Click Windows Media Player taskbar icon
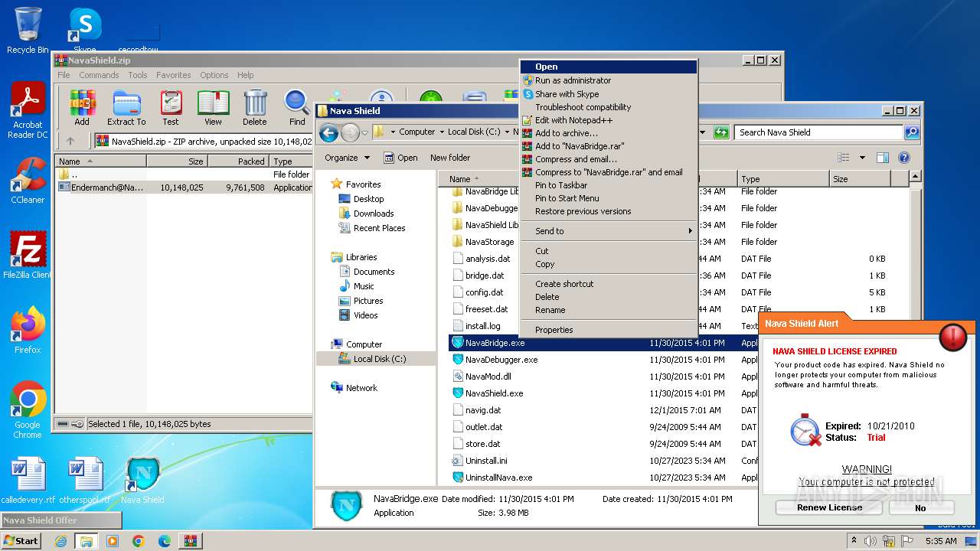Viewport: 980px width, 551px height. tap(113, 541)
